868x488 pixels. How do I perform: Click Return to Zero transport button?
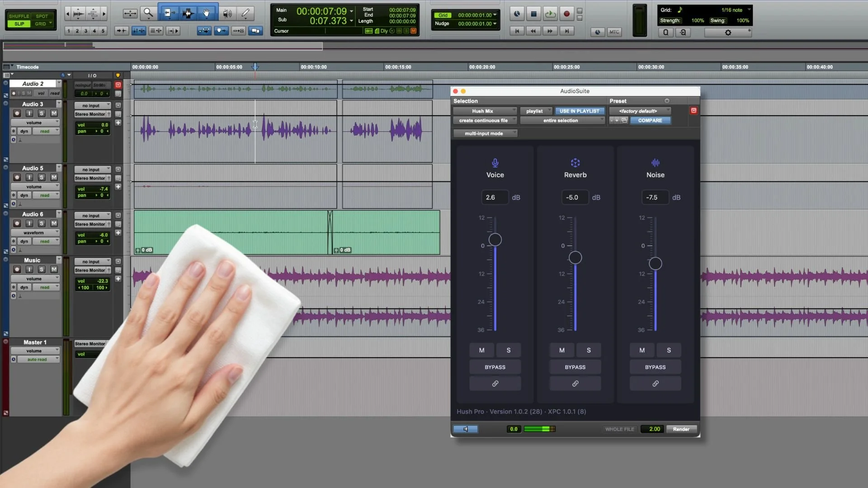click(517, 31)
